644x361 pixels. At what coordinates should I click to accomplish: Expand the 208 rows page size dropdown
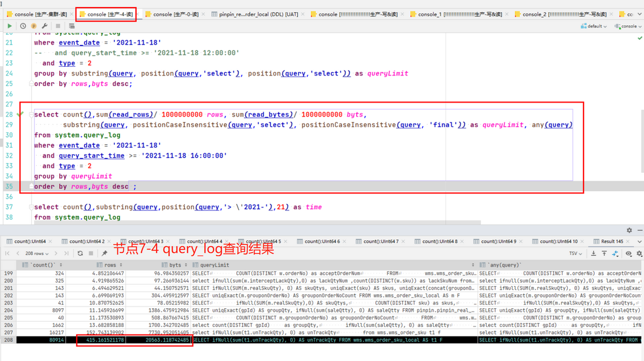pos(36,254)
